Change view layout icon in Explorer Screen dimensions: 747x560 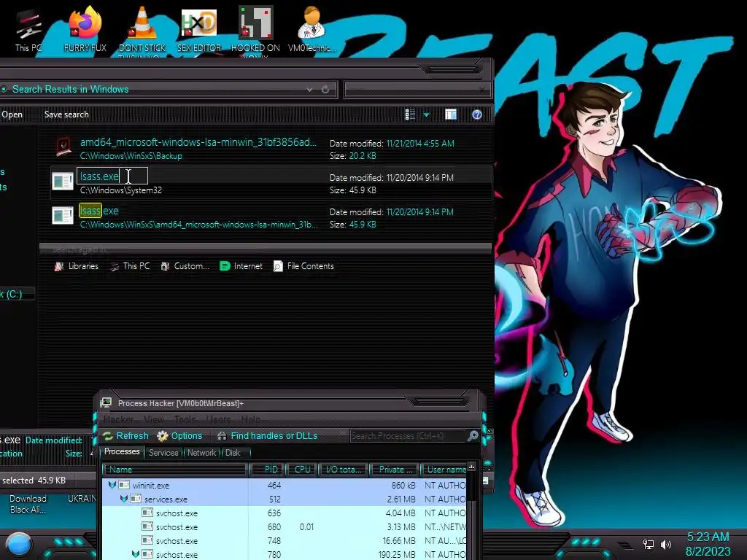coord(410,114)
